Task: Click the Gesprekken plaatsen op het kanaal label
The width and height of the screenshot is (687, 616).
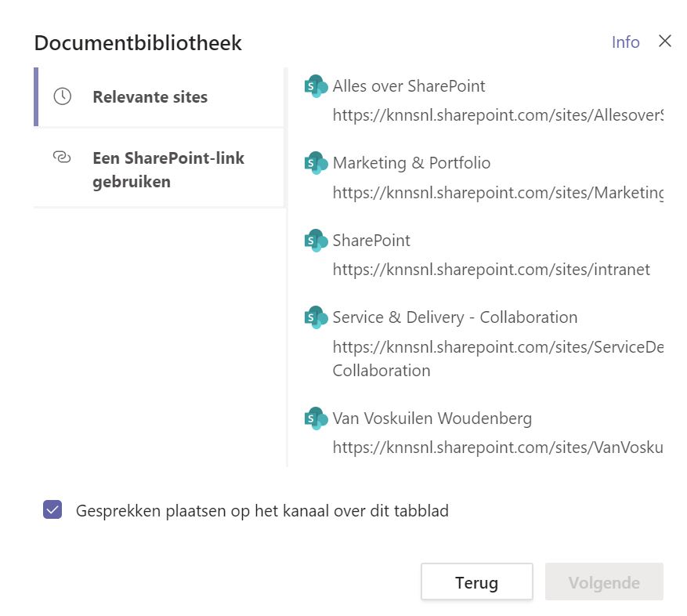Action: (262, 511)
